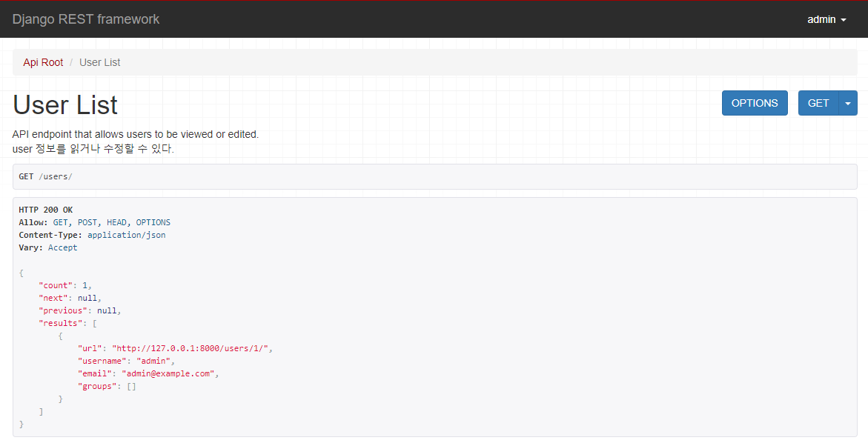The width and height of the screenshot is (868, 446).
Task: Select the "username": "admin" entry
Action: (x=126, y=362)
